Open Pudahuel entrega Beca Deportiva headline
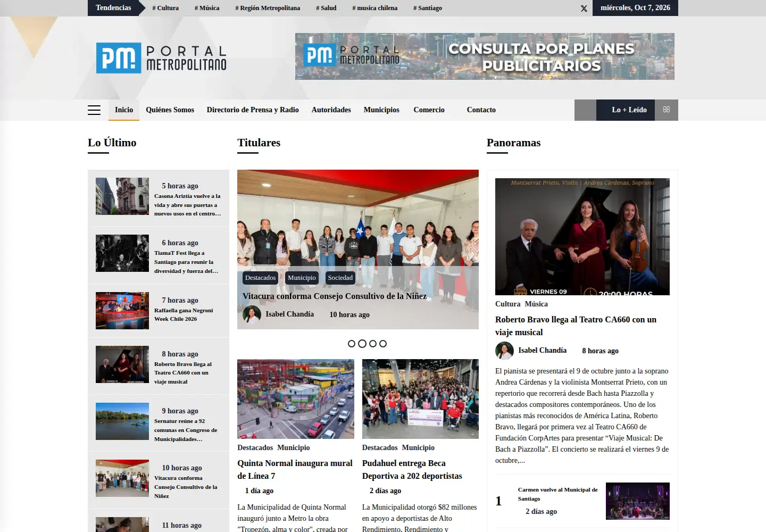This screenshot has width=766, height=532. point(412,470)
